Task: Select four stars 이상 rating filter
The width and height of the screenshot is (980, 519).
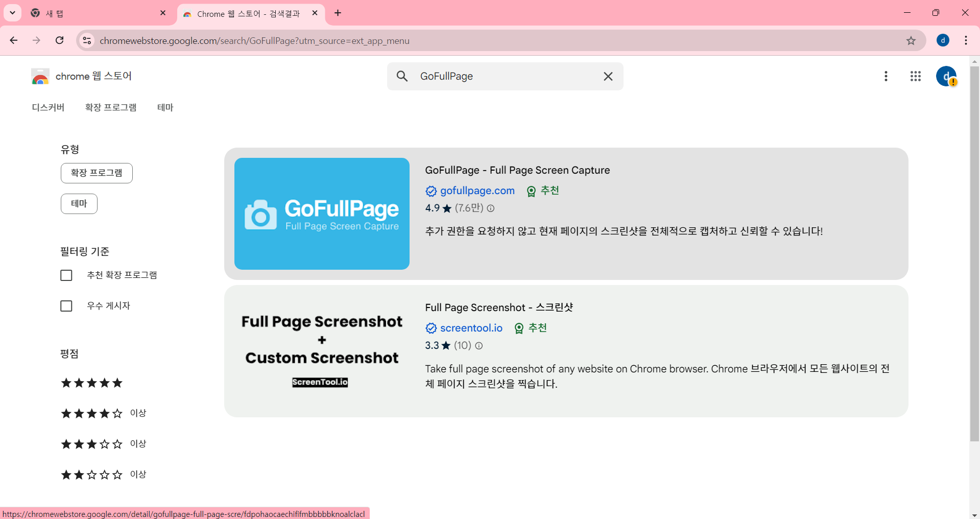Action: tap(104, 413)
